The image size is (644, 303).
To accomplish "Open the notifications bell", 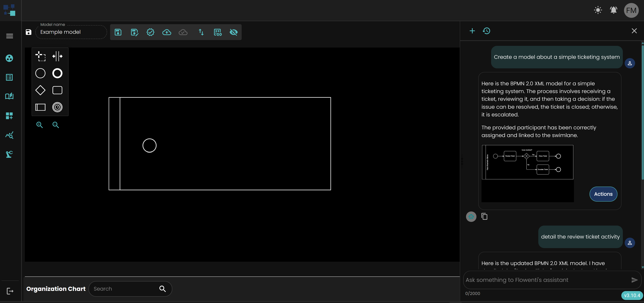I will pos(614,10).
